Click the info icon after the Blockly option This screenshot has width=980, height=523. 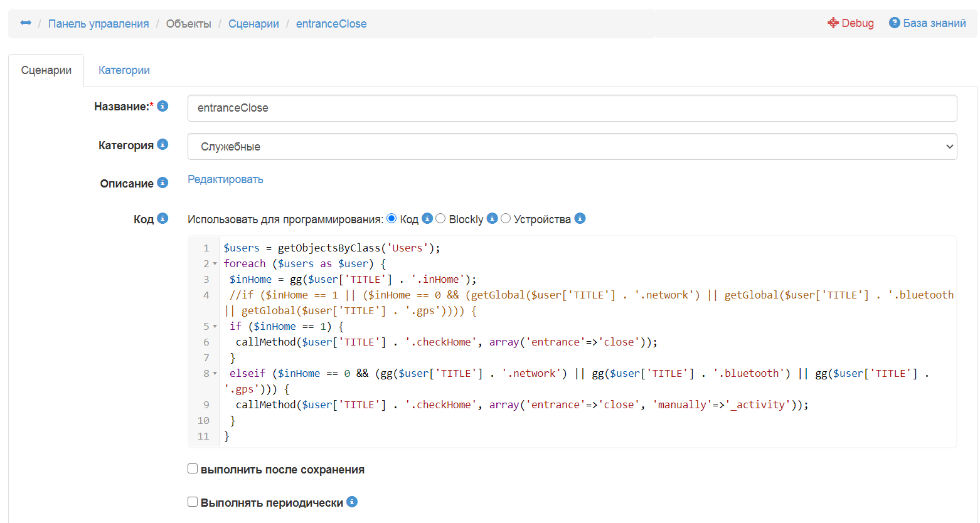[493, 218]
